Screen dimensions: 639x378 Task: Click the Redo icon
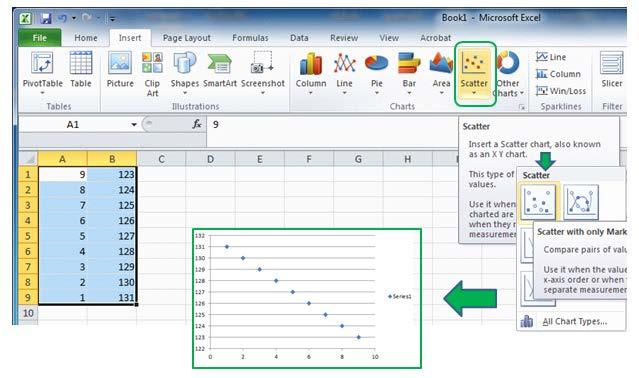pyautogui.click(x=86, y=18)
